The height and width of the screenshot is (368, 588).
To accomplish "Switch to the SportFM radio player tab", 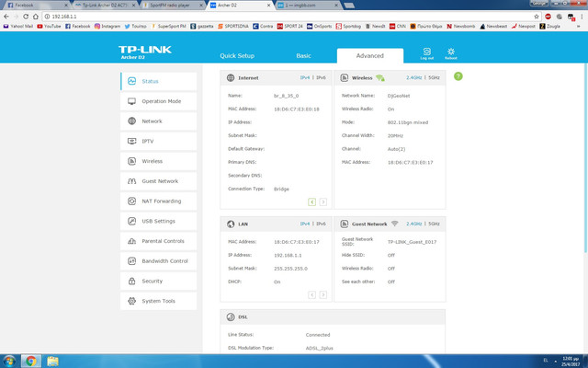I will [172, 6].
